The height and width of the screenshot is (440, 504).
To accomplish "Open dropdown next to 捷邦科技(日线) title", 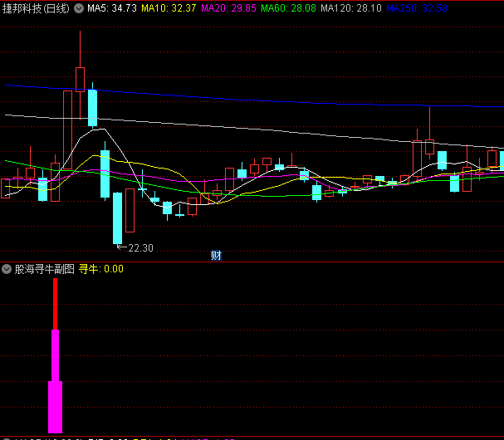I will pyautogui.click(x=79, y=8).
